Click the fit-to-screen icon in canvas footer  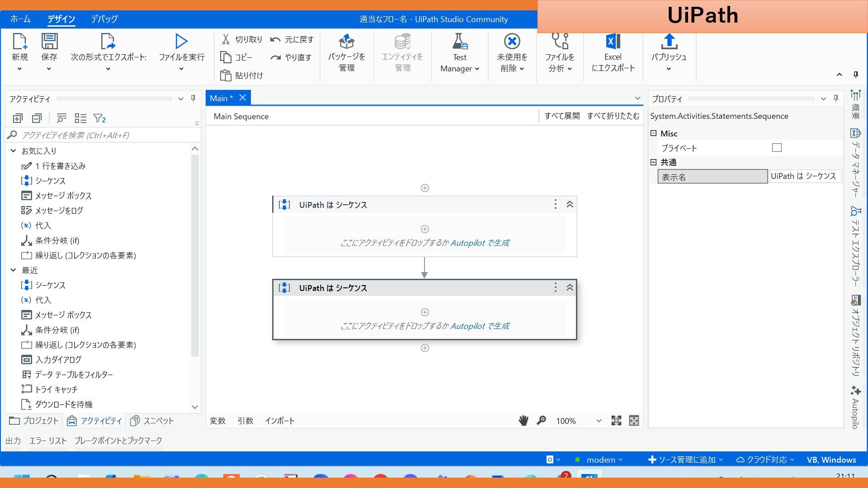pyautogui.click(x=616, y=421)
